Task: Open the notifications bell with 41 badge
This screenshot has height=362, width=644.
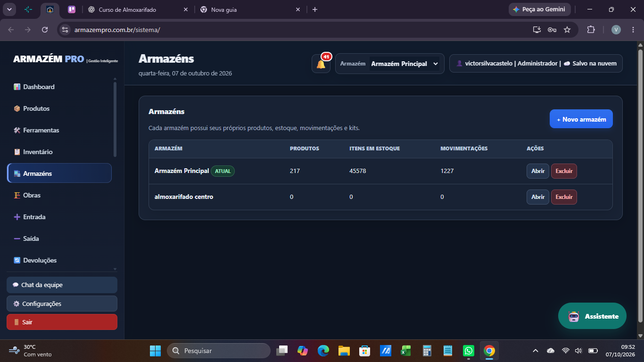Action: point(321,64)
